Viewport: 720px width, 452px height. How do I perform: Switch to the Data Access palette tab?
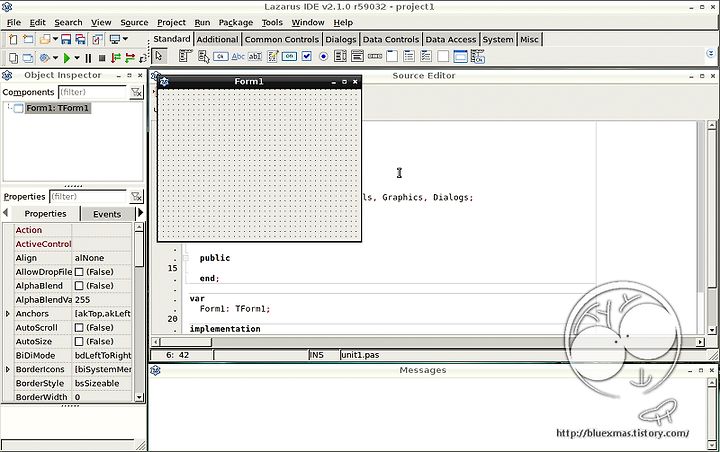(450, 40)
